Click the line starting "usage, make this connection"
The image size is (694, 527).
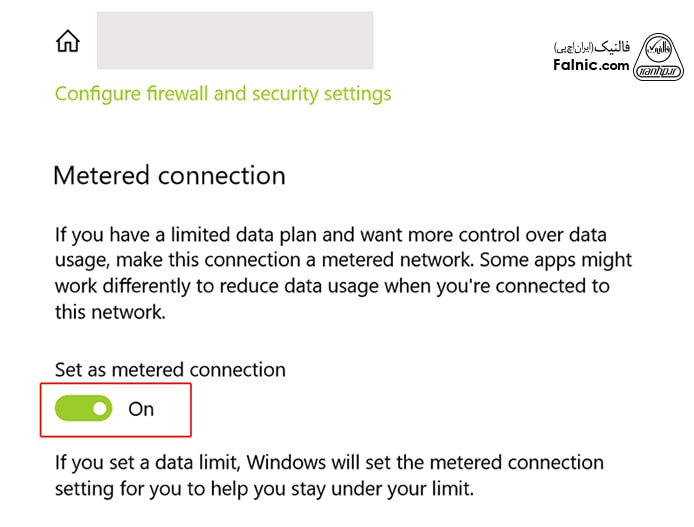click(x=343, y=262)
